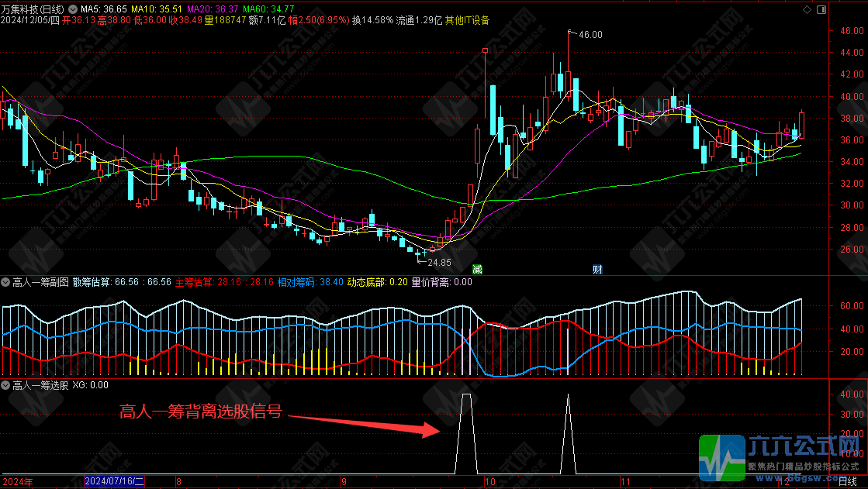
Task: Click the 2024年 year label on timeline
Action: (16, 481)
